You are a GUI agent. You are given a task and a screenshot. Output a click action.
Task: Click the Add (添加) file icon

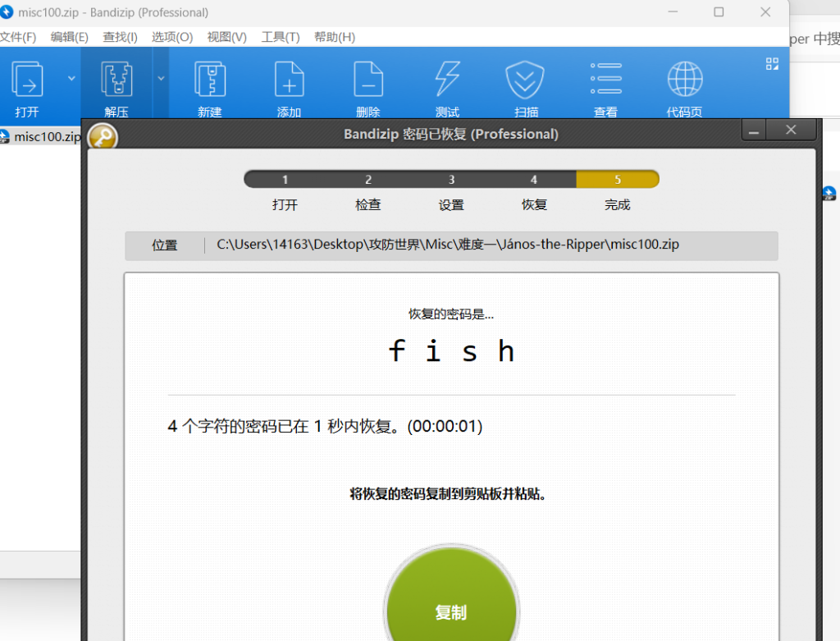pos(289,80)
